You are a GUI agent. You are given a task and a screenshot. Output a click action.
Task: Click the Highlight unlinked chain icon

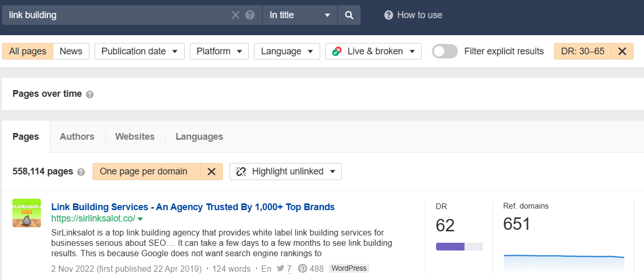pyautogui.click(x=241, y=171)
